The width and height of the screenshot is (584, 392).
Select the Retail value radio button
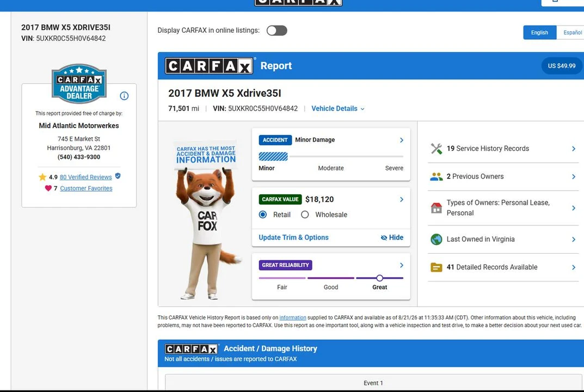[x=262, y=215]
